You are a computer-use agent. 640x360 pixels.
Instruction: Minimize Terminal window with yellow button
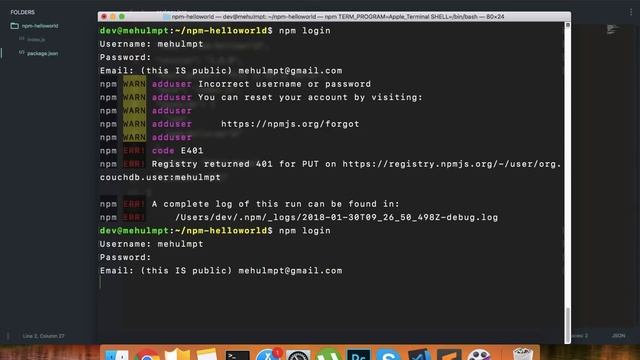[x=113, y=17]
